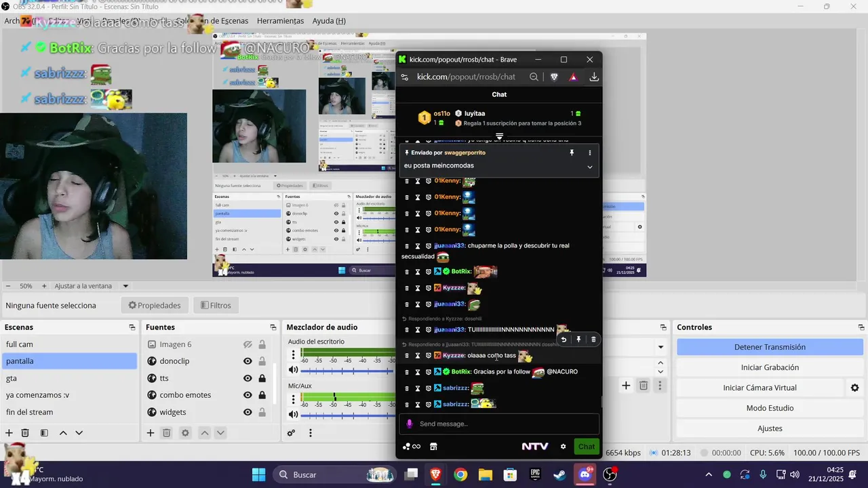
Task: Increase transition duration spinner up
Action: [660, 363]
